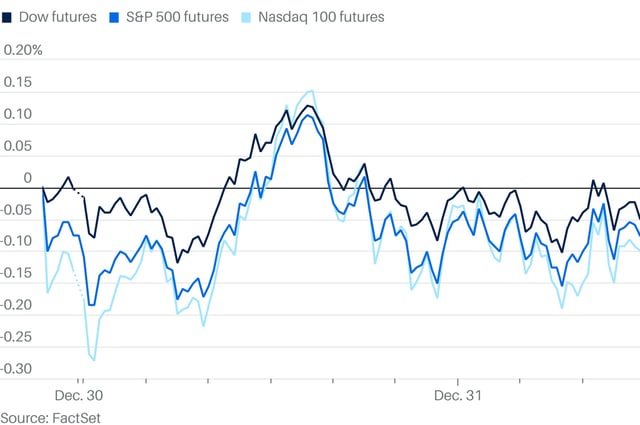The height and width of the screenshot is (425, 640).
Task: Click the -0.15 y-axis label
Action: 16,273
